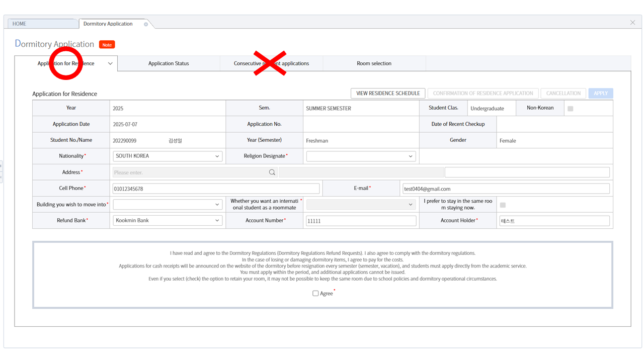
Task: Switch to the Application Status tab
Action: click(x=169, y=64)
